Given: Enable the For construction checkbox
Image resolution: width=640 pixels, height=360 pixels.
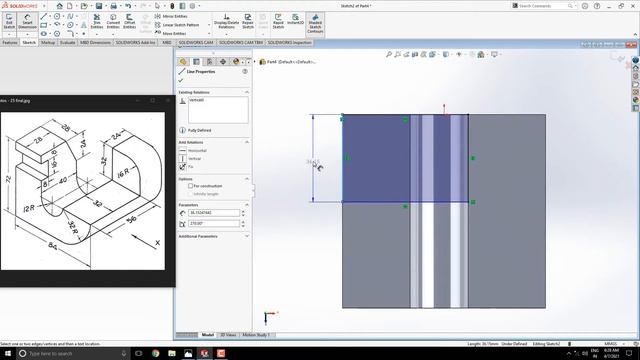Looking at the screenshot, I should point(190,186).
